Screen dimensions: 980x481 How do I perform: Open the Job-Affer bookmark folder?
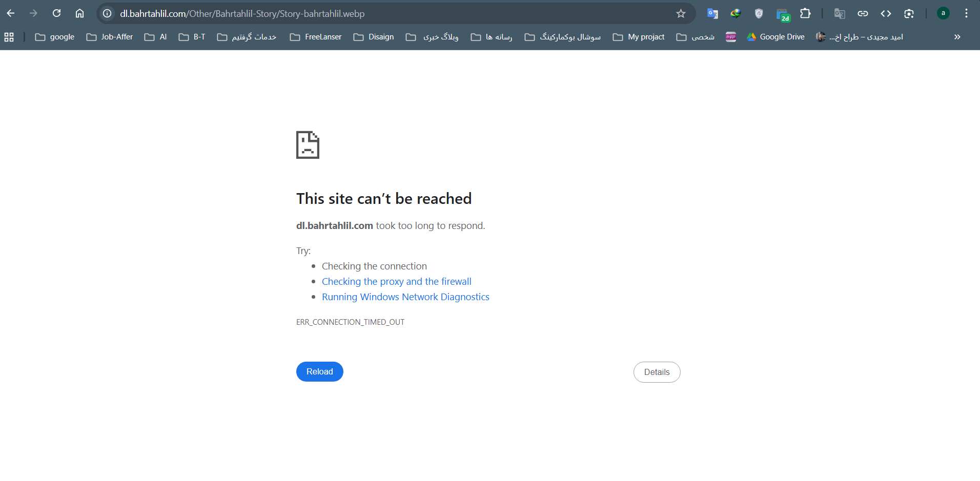click(110, 37)
